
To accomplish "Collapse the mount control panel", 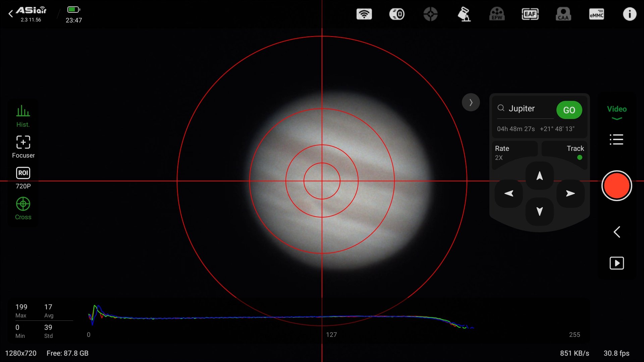I will [471, 102].
